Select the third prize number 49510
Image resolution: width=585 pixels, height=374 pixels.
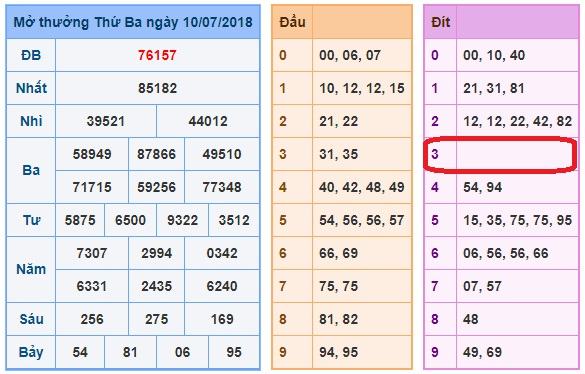pos(222,154)
